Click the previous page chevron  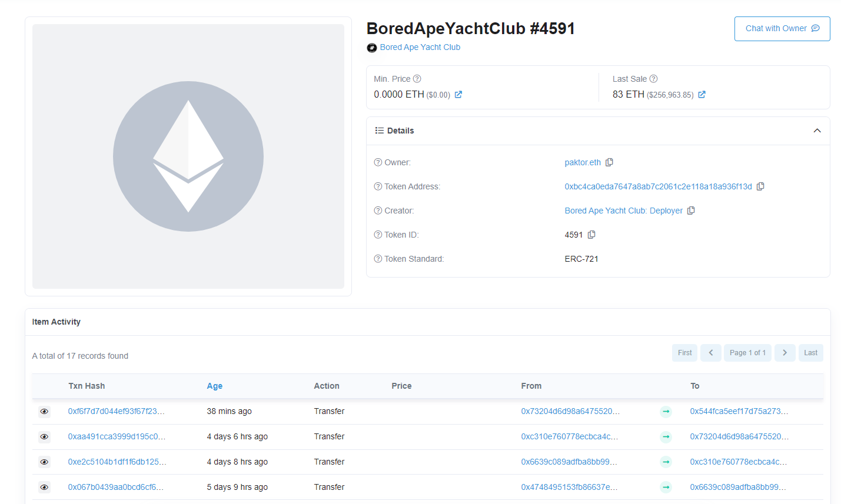[711, 353]
